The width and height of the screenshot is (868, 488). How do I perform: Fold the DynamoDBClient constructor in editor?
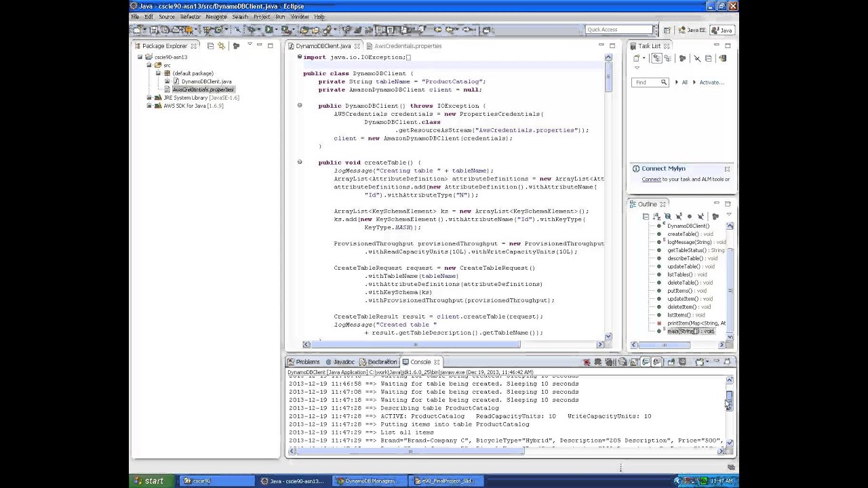point(299,105)
